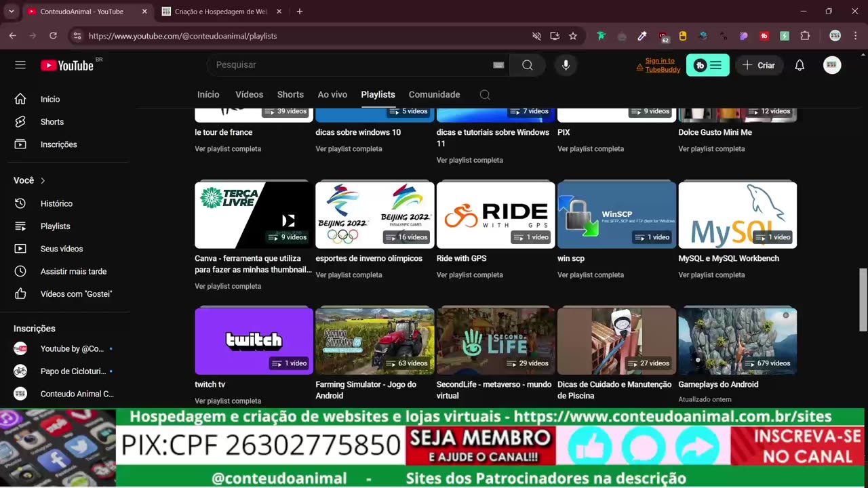This screenshot has height=488, width=868.
Task: Open the browser extensions puzzle icon
Action: [806, 36]
